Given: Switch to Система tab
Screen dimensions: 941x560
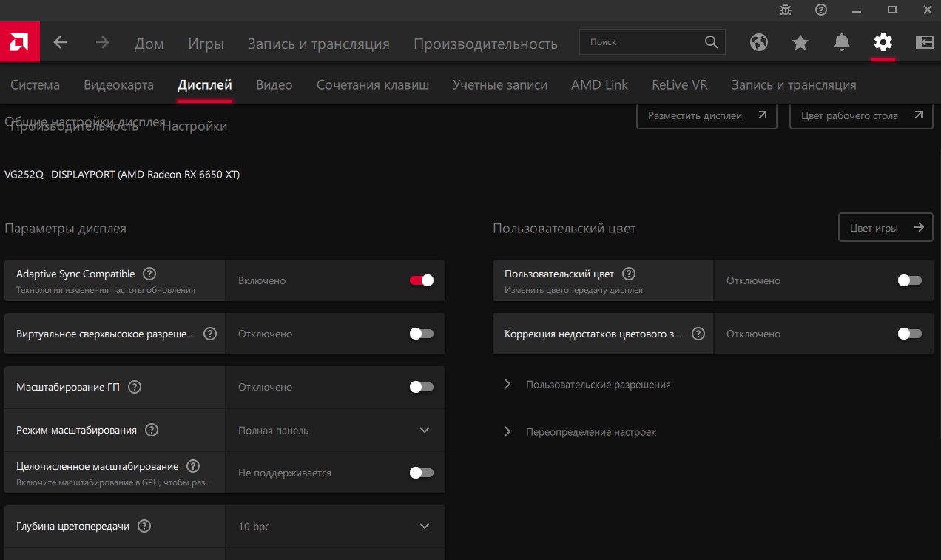Looking at the screenshot, I should [36, 84].
